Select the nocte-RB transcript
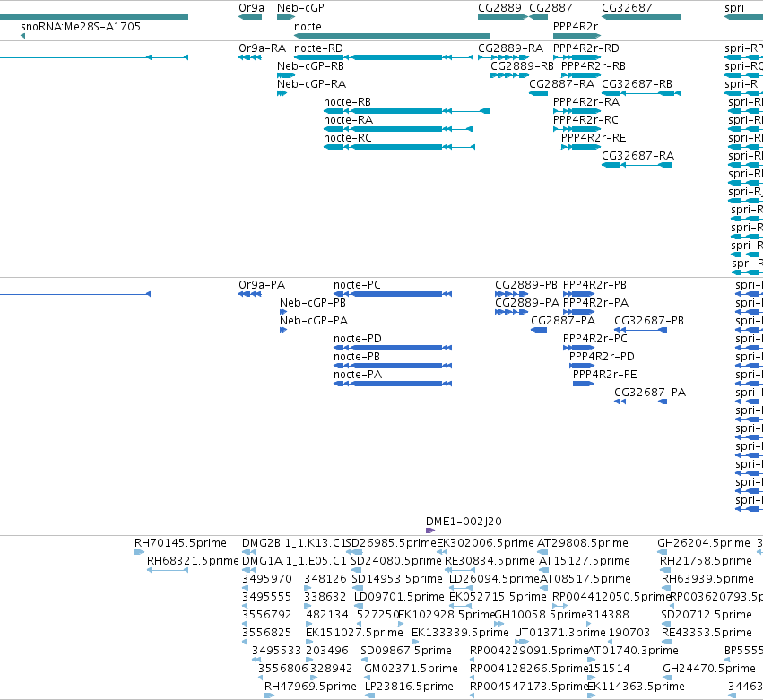Screen dimensions: 763x700 pyautogui.click(x=406, y=111)
